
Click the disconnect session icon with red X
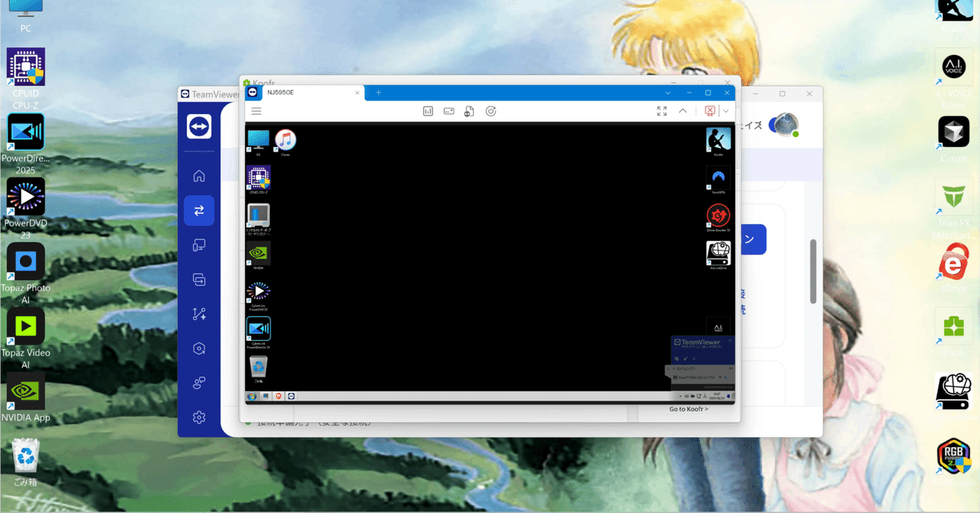pos(709,111)
